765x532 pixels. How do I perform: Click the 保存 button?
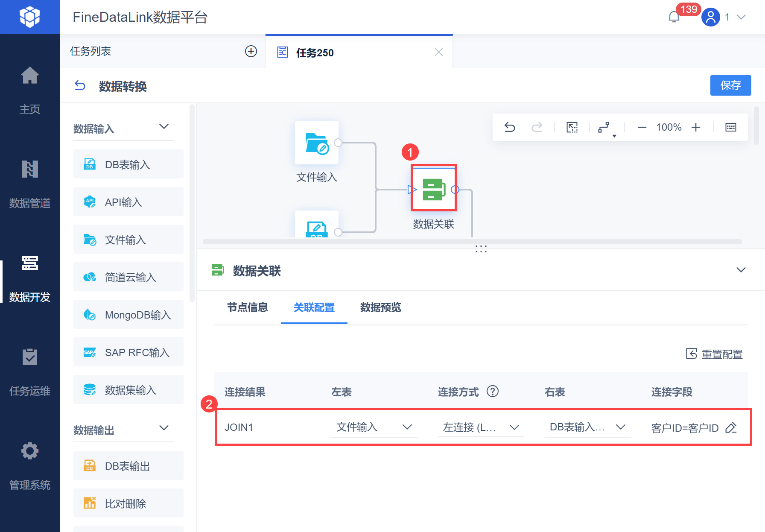tap(730, 85)
